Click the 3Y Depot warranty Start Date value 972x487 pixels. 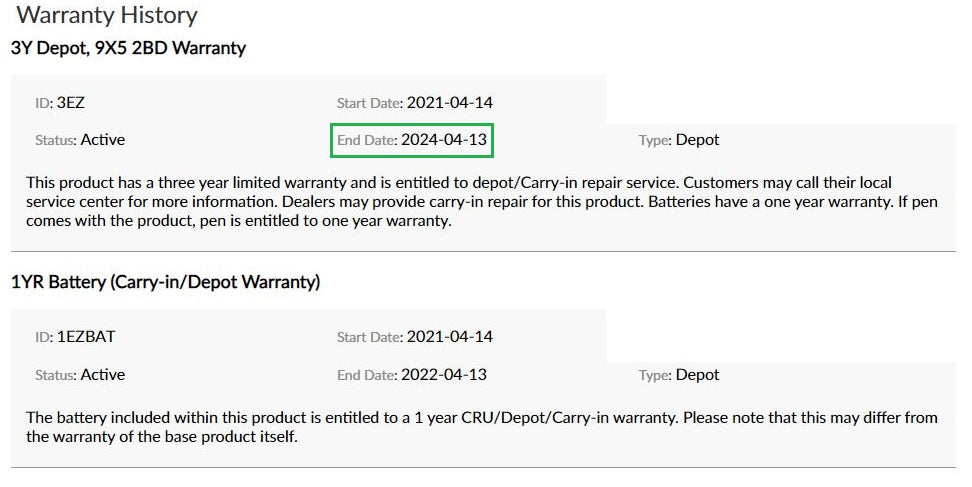click(449, 102)
